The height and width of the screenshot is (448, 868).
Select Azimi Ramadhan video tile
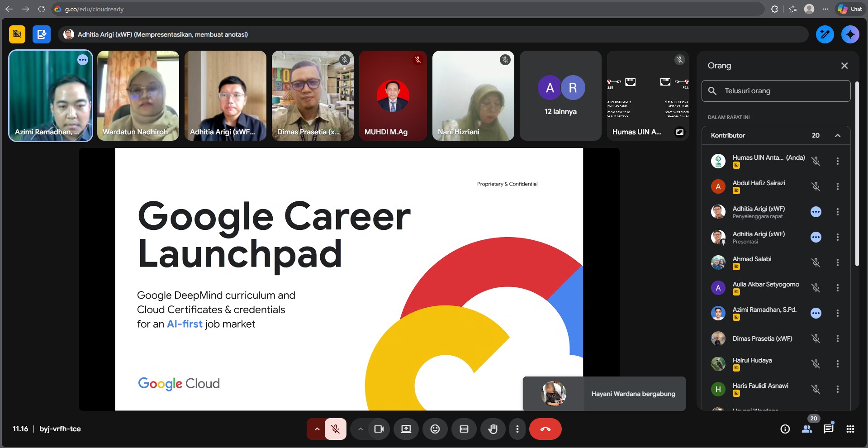point(51,95)
